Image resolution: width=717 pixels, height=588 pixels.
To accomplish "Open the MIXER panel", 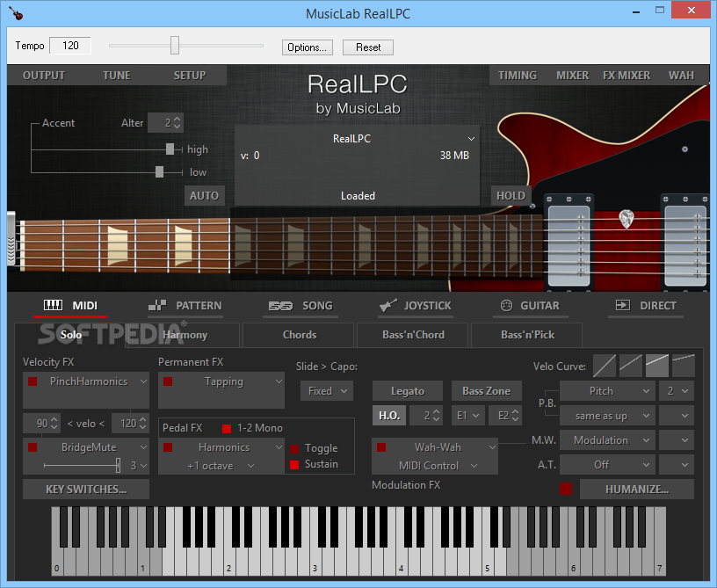I will point(572,76).
